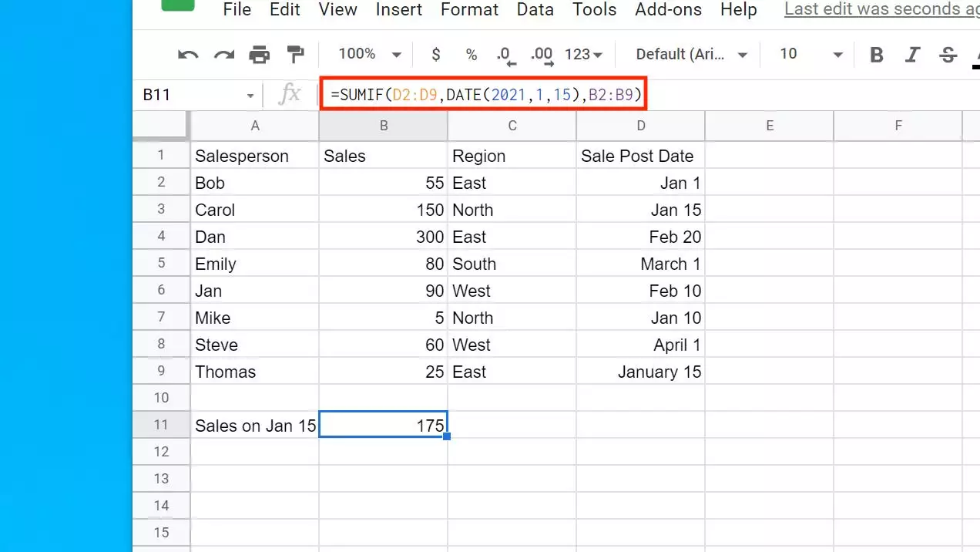This screenshot has height=552, width=980.
Task: Open the 123 number format dropdown
Action: tap(584, 55)
